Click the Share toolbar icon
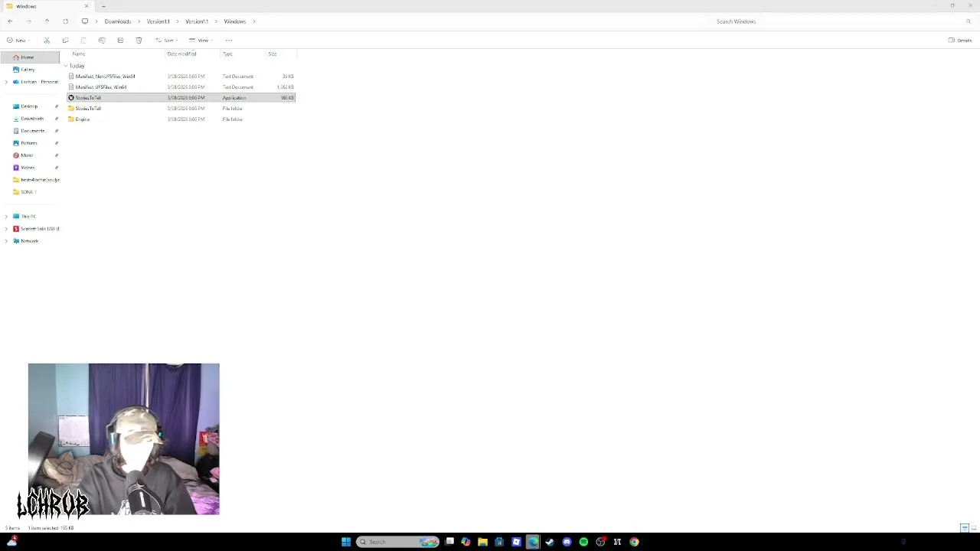Screen dimensions: 980x551 point(120,40)
